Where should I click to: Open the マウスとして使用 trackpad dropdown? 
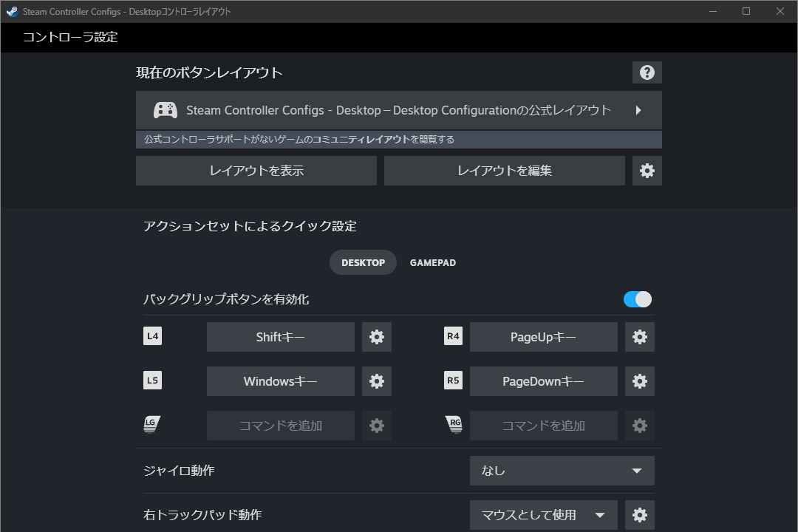(x=544, y=515)
